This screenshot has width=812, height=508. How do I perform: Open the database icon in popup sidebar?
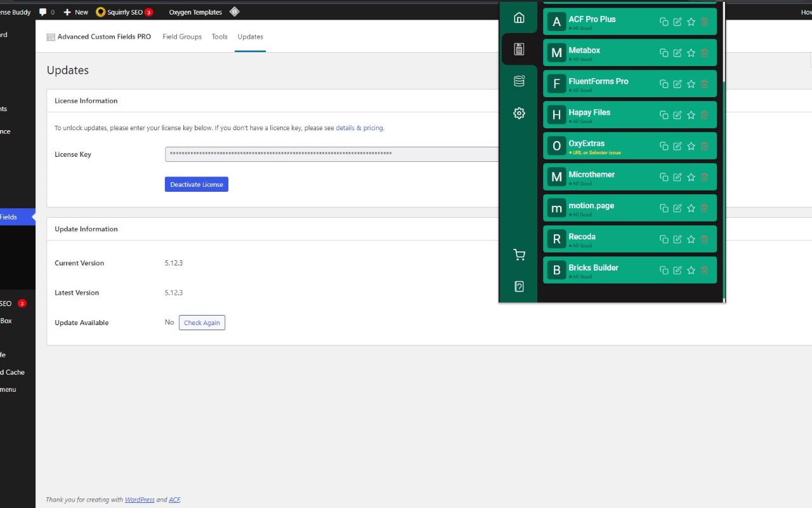tap(519, 81)
